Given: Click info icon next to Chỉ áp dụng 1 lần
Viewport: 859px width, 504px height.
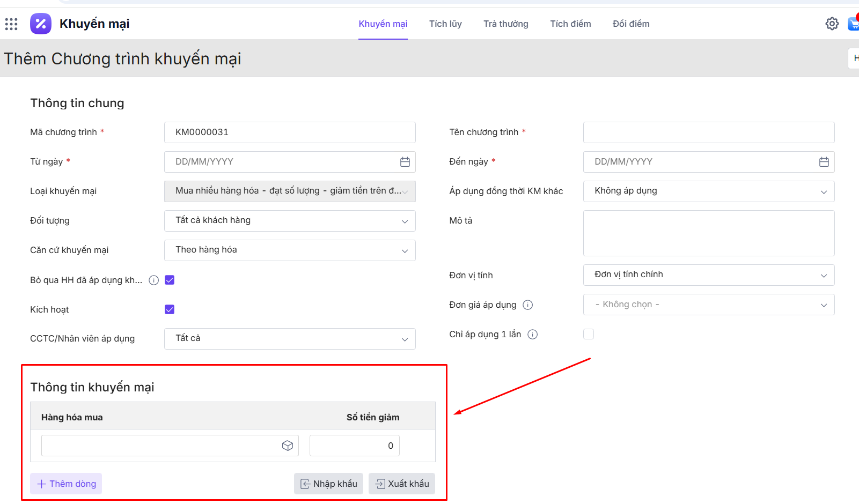Looking at the screenshot, I should [533, 335].
